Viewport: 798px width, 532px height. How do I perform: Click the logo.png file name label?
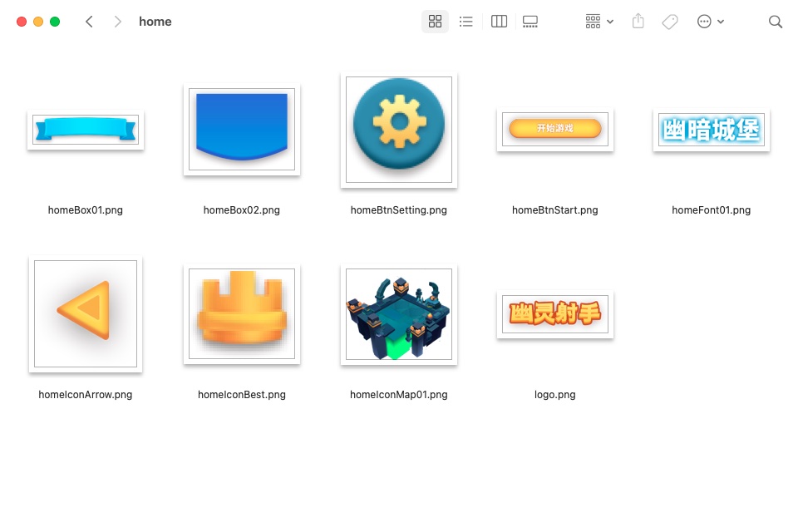tap(555, 395)
